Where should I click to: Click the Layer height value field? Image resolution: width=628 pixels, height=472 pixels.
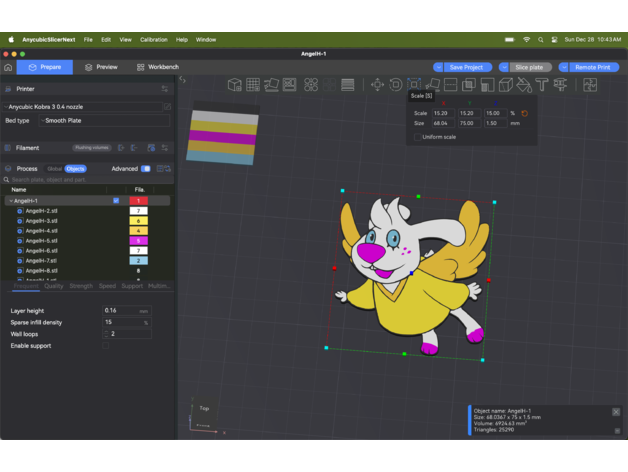click(127, 311)
